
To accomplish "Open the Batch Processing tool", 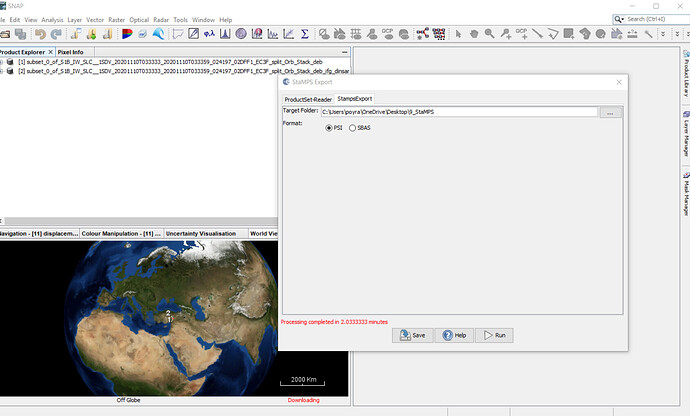I will pyautogui.click(x=439, y=34).
